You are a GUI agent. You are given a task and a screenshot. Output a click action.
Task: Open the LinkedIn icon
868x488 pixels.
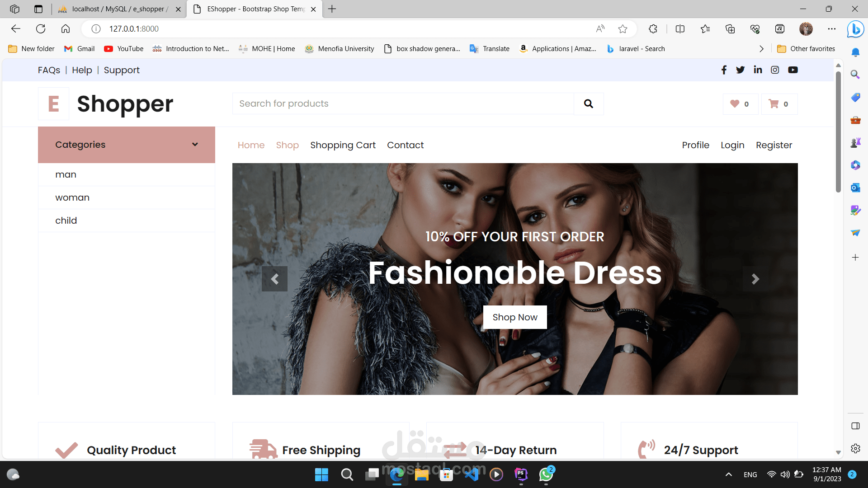[x=758, y=70]
